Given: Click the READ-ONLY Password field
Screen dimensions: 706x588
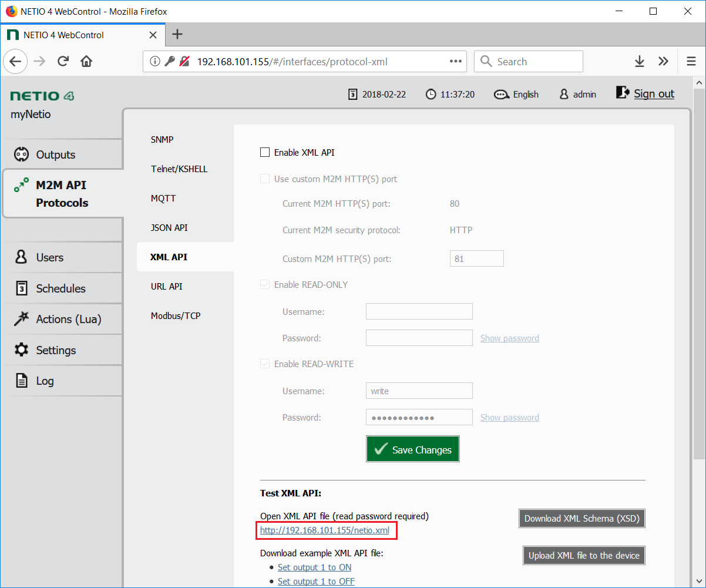Looking at the screenshot, I should [x=419, y=338].
